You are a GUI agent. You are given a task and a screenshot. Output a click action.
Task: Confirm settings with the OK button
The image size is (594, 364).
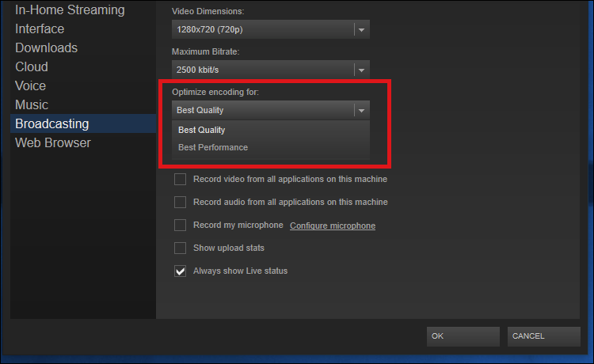point(463,336)
